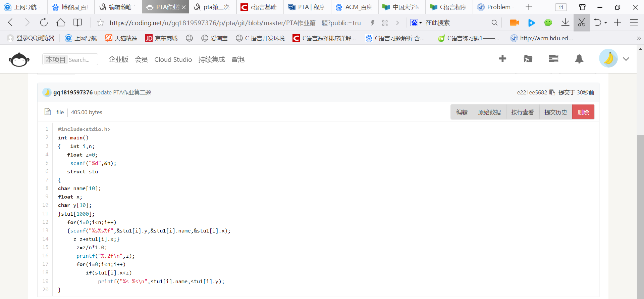Screen dimensions: 644x299
Task: Open the 爱淘宝 bookmark
Action: pyautogui.click(x=215, y=38)
